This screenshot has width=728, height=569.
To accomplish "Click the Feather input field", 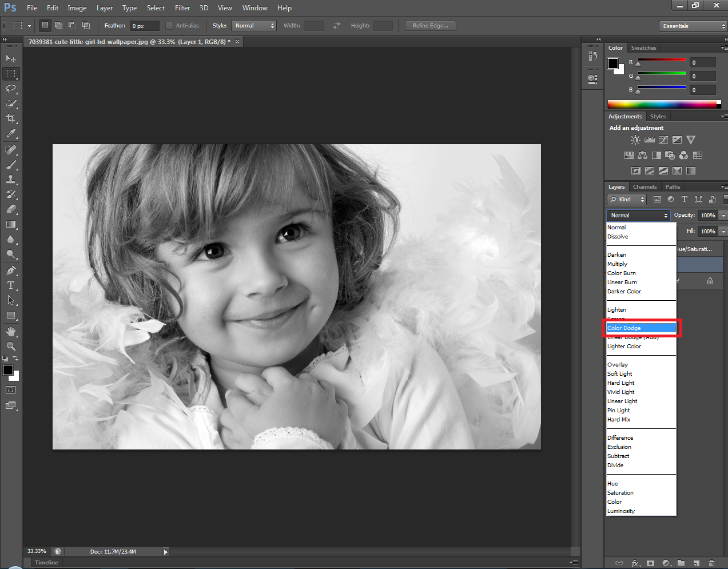I will click(x=144, y=26).
